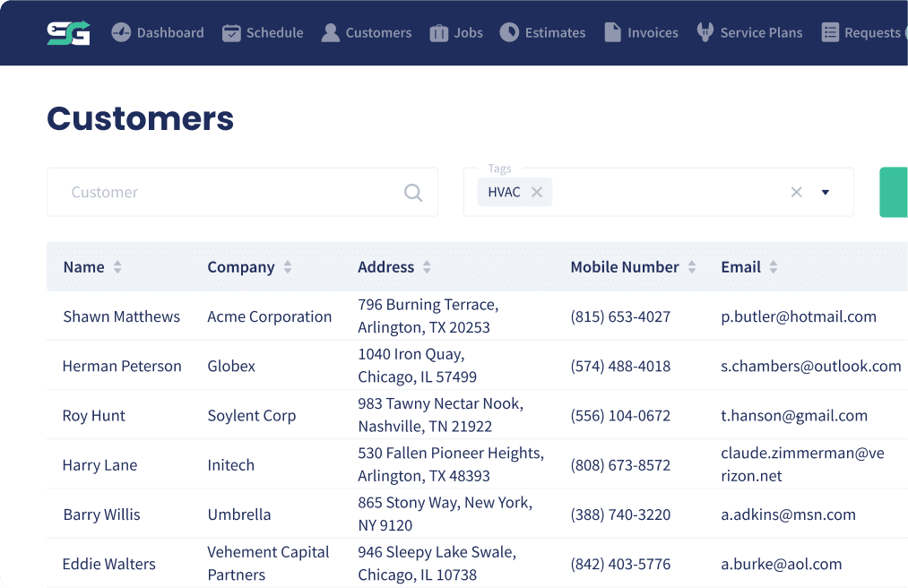The image size is (908, 588).
Task: Focus the Customer search field
Action: (x=242, y=193)
